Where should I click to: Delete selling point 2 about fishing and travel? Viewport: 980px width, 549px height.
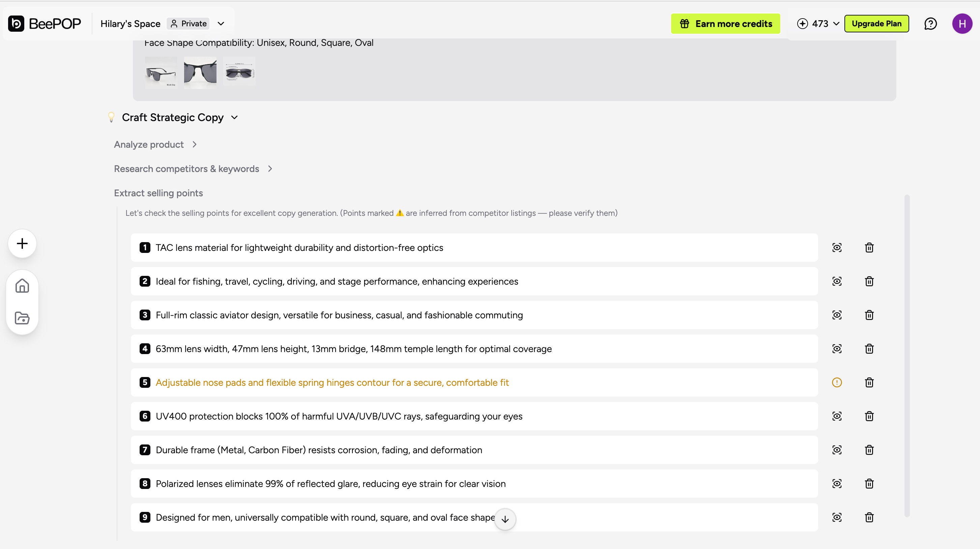(x=869, y=281)
